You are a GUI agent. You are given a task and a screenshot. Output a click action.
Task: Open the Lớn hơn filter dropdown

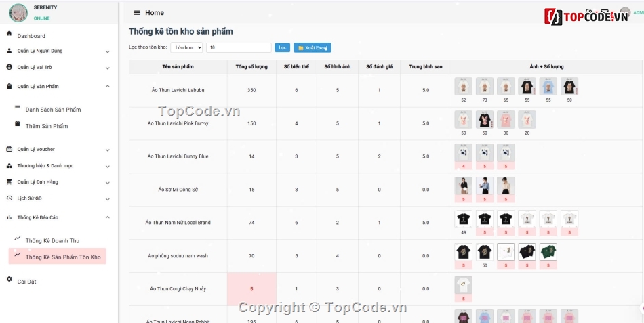click(x=186, y=47)
